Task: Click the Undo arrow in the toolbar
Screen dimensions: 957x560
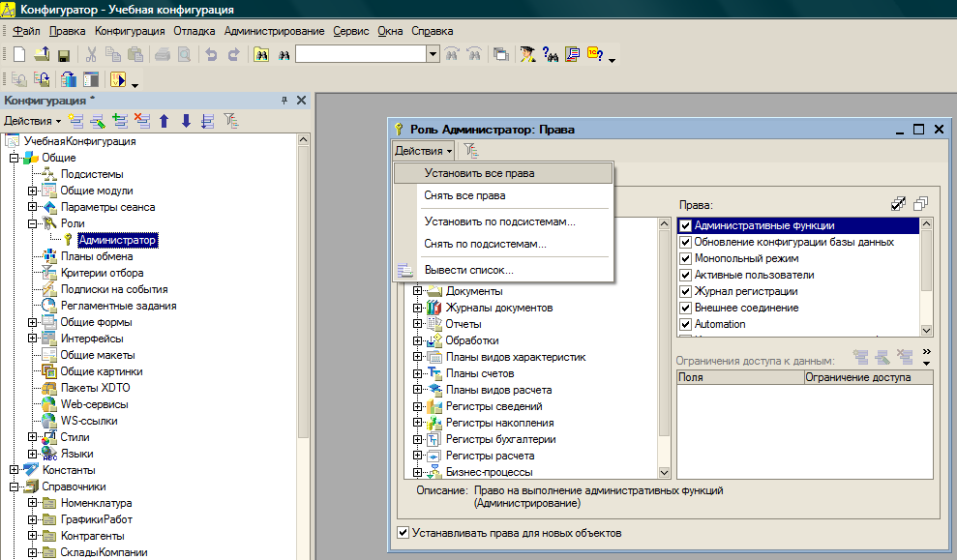Action: 211,55
